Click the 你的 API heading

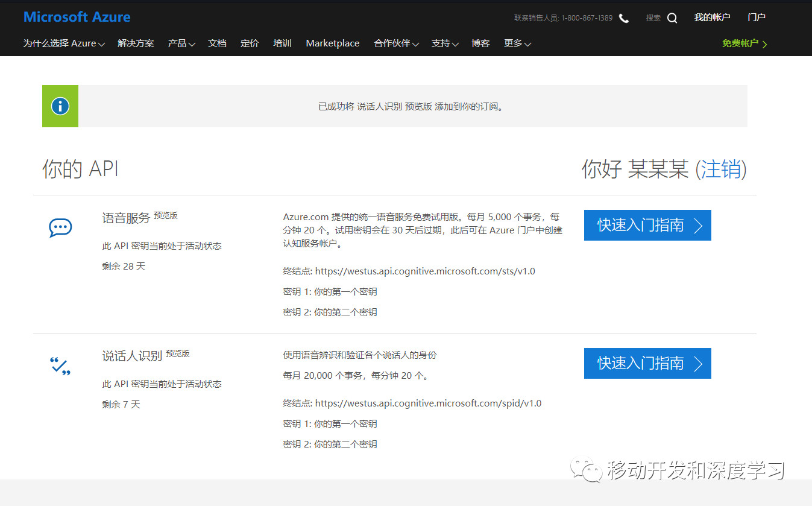pyautogui.click(x=80, y=169)
